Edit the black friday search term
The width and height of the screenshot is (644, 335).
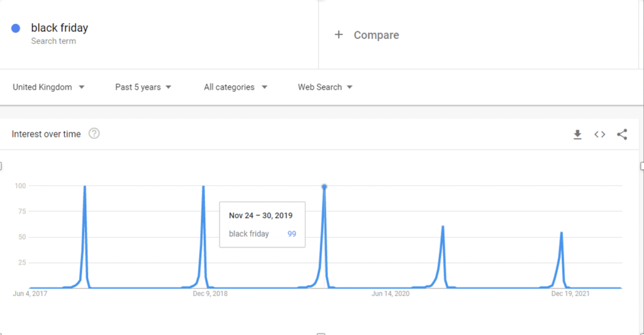tap(60, 28)
